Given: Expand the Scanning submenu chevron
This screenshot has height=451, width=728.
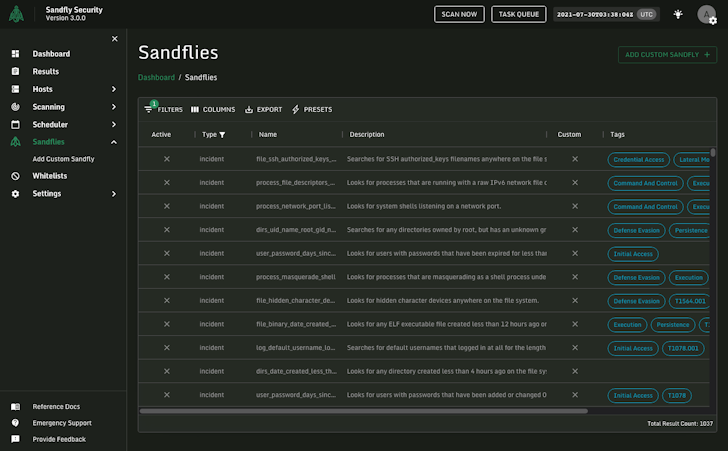Looking at the screenshot, I should pos(114,107).
